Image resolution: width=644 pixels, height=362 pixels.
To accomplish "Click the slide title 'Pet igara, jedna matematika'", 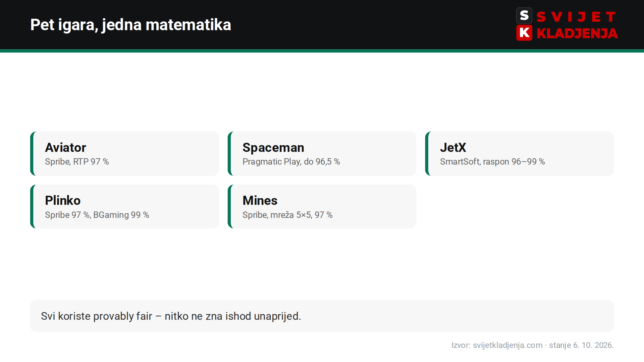I will pyautogui.click(x=131, y=24).
